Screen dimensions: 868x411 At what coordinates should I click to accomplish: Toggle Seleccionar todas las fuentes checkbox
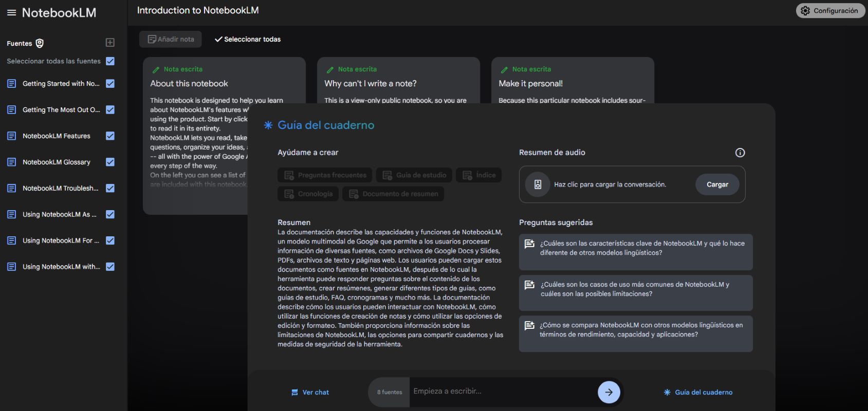(110, 61)
